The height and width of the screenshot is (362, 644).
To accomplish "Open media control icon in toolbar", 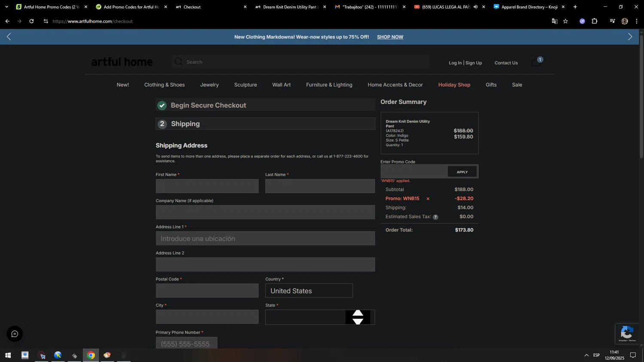I will pos(612,21).
